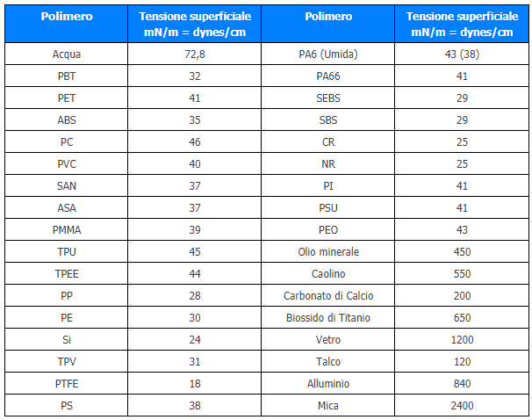
Task: Click the first Polimero column header
Action: click(x=67, y=24)
